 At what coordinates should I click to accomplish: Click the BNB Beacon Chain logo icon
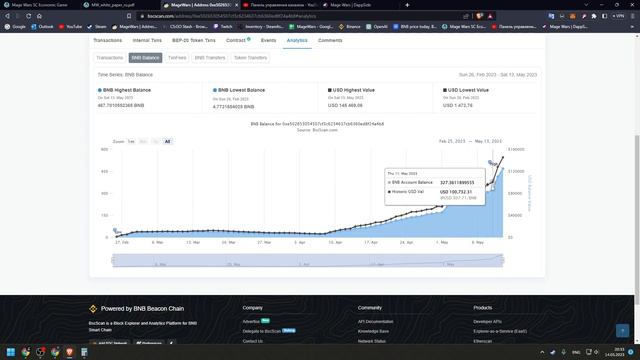tap(93, 309)
